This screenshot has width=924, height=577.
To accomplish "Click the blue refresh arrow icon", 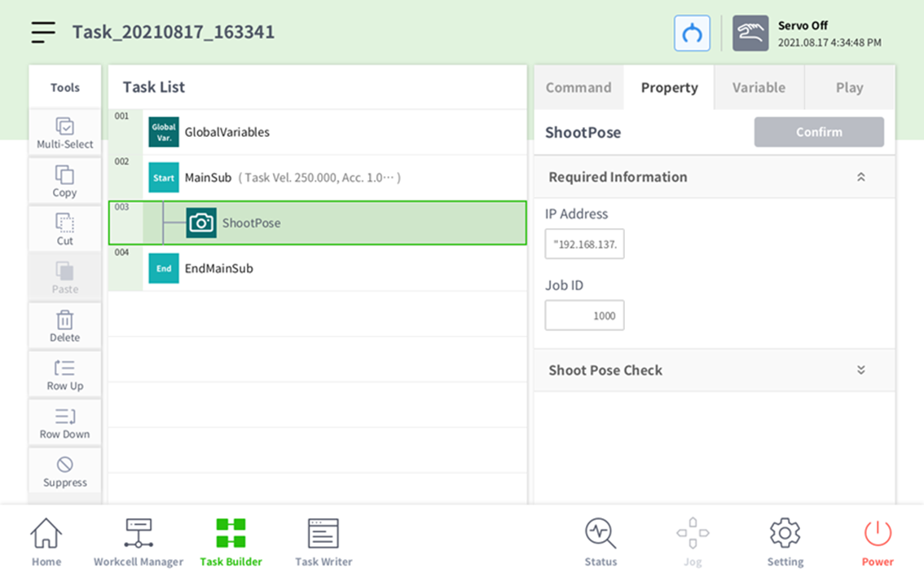I will pyautogui.click(x=692, y=33).
